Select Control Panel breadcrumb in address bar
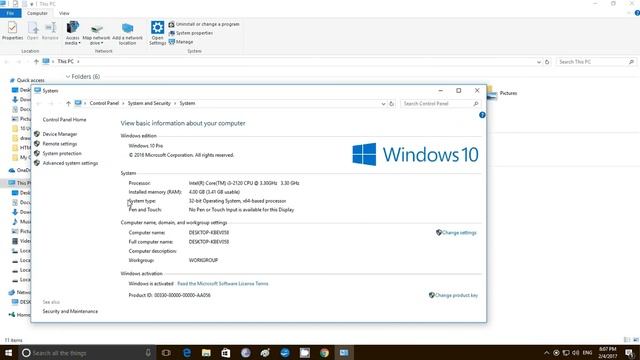The width and height of the screenshot is (640, 360). tap(104, 103)
